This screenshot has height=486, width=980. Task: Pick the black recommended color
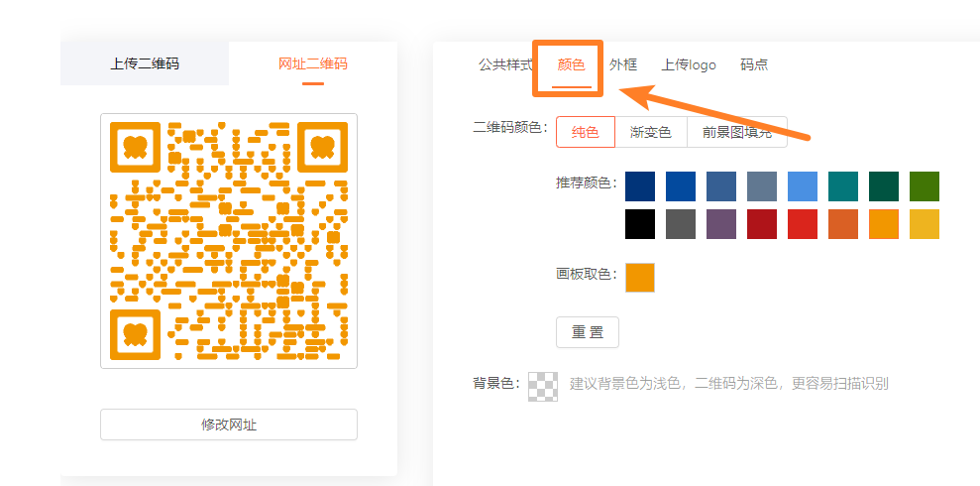pyautogui.click(x=640, y=224)
